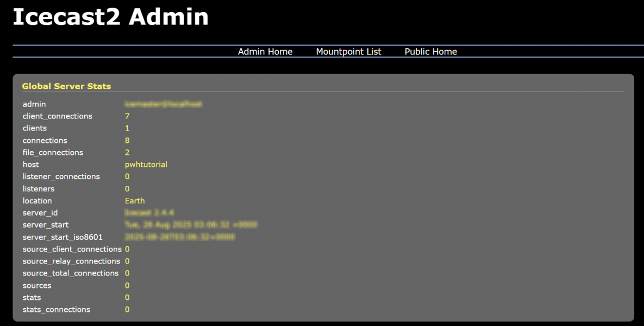Select the client_connections label
This screenshot has height=326, width=644.
point(57,116)
